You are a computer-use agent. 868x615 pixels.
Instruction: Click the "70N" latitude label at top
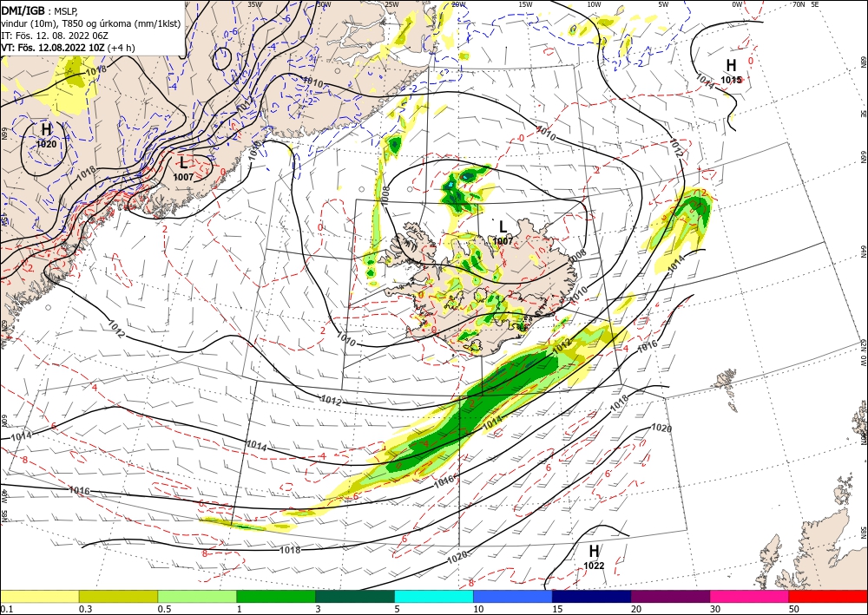pos(799,4)
